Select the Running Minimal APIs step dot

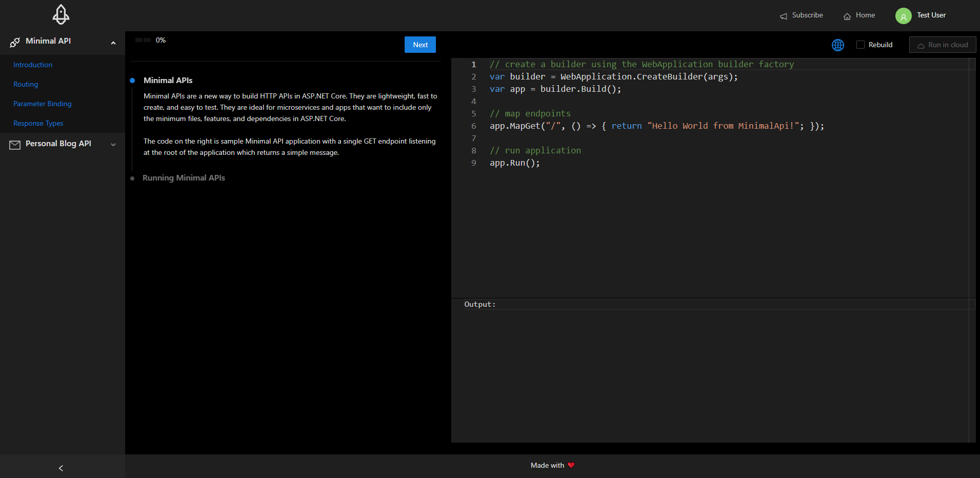click(132, 178)
